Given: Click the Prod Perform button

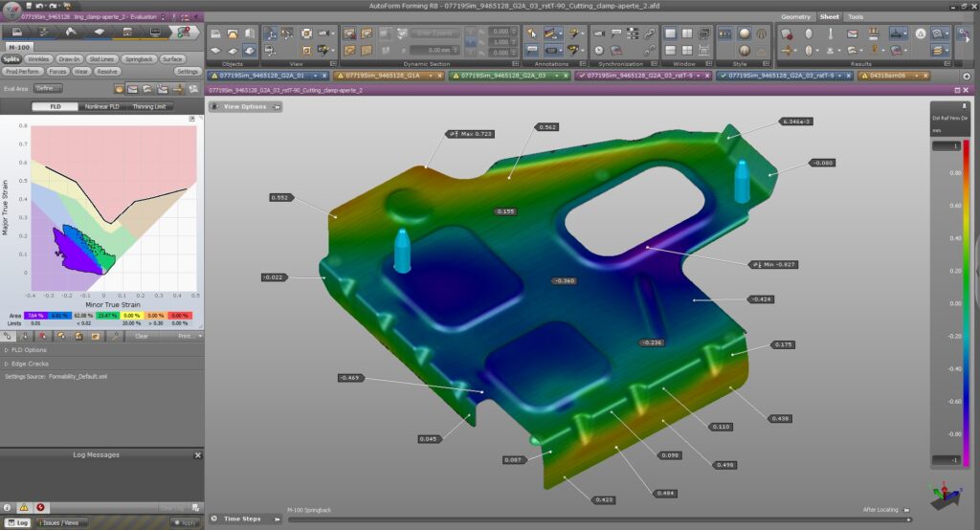Looking at the screenshot, I should tap(22, 71).
